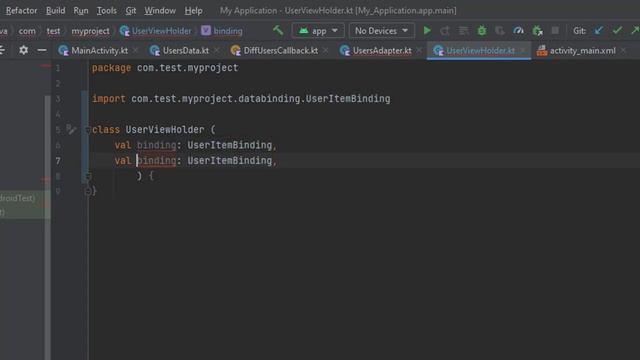Screen dimensions: 640x360
Task: Click the project panel vertical scrollbar
Action: click(48, 227)
